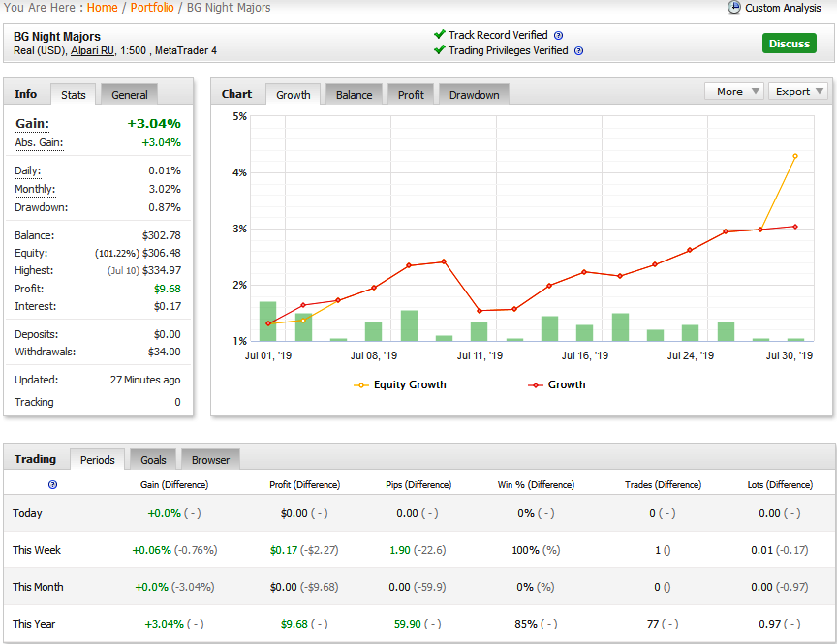Open the More dropdown

[734, 91]
